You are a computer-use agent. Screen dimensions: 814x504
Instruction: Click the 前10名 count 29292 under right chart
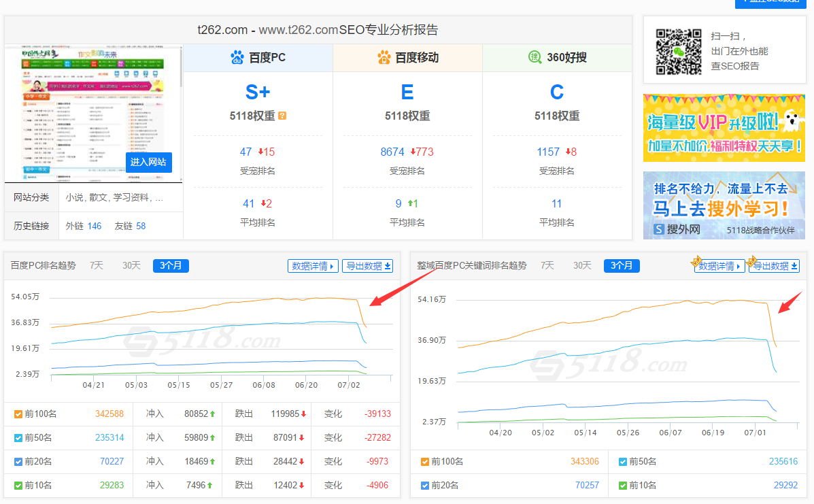[x=785, y=486]
